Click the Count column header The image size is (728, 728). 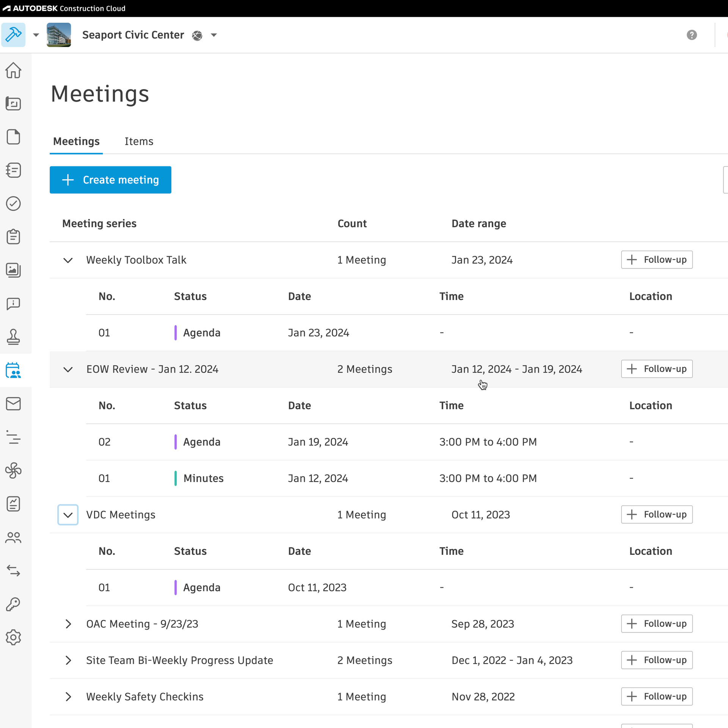coord(352,224)
